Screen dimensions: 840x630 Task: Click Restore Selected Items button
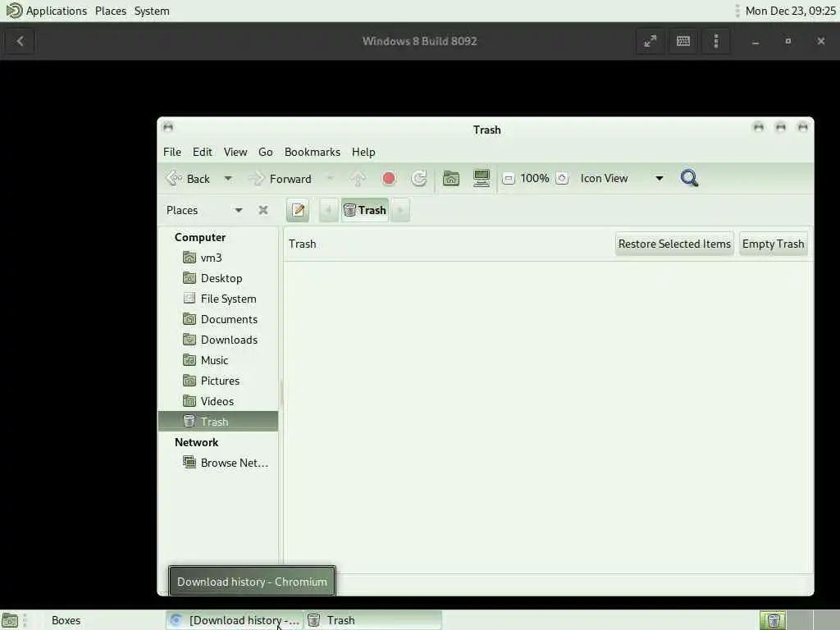[674, 244]
